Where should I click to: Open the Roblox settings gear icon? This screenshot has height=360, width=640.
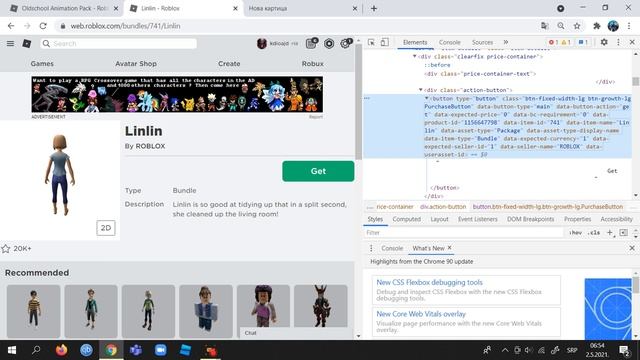pyautogui.click(x=346, y=43)
